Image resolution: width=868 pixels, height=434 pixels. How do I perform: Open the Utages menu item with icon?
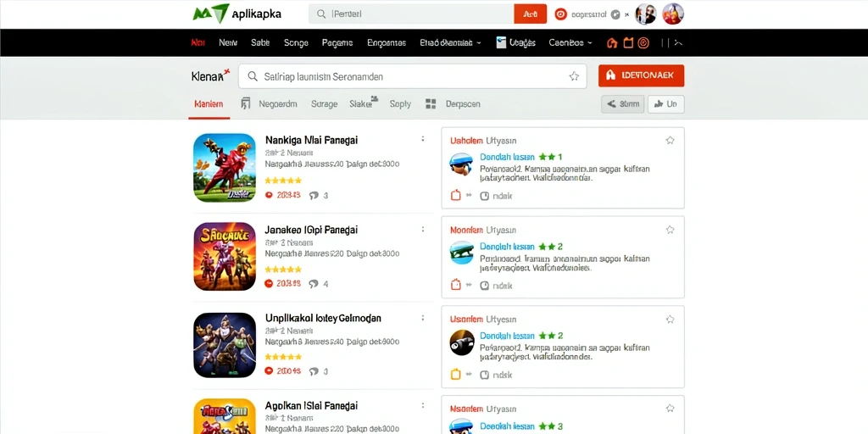pyautogui.click(x=516, y=42)
